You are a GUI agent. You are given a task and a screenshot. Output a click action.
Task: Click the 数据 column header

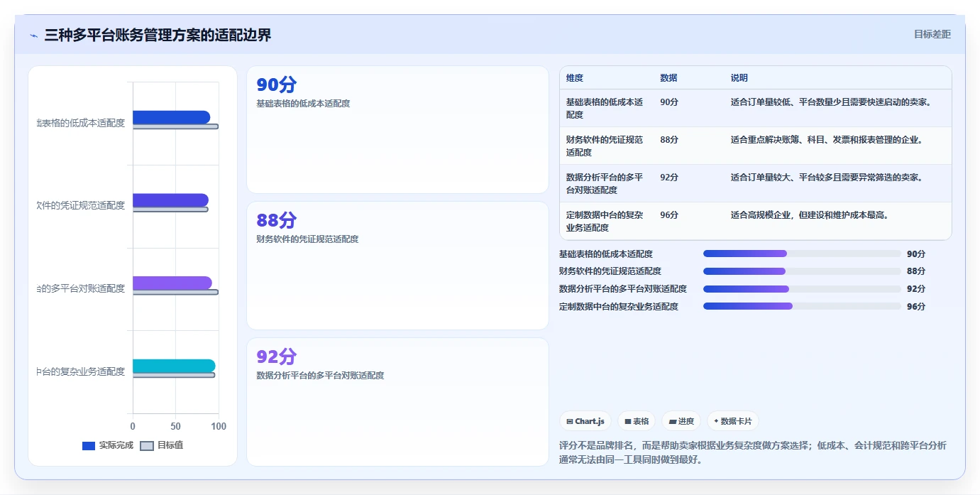tap(668, 78)
